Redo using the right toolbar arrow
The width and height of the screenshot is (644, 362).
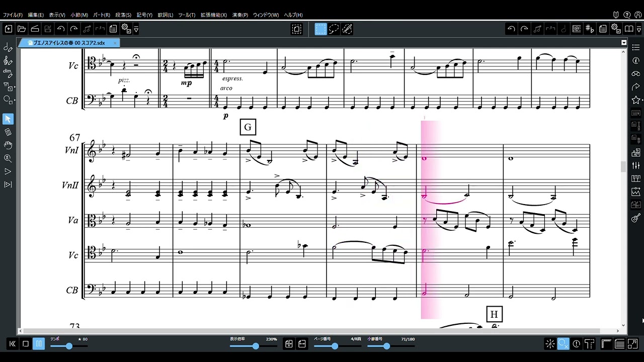click(524, 29)
